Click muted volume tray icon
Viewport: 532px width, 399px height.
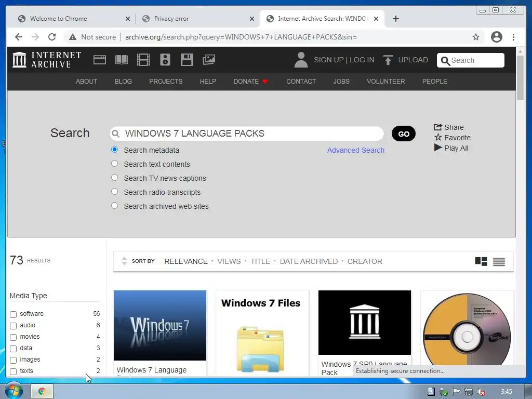tap(481, 392)
